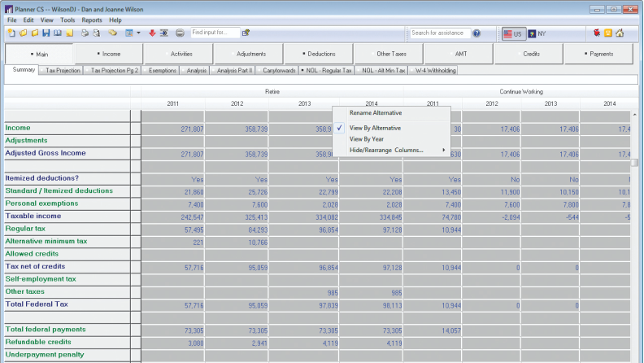Click the open book toolbar icon
The image size is (644, 363).
[58, 33]
